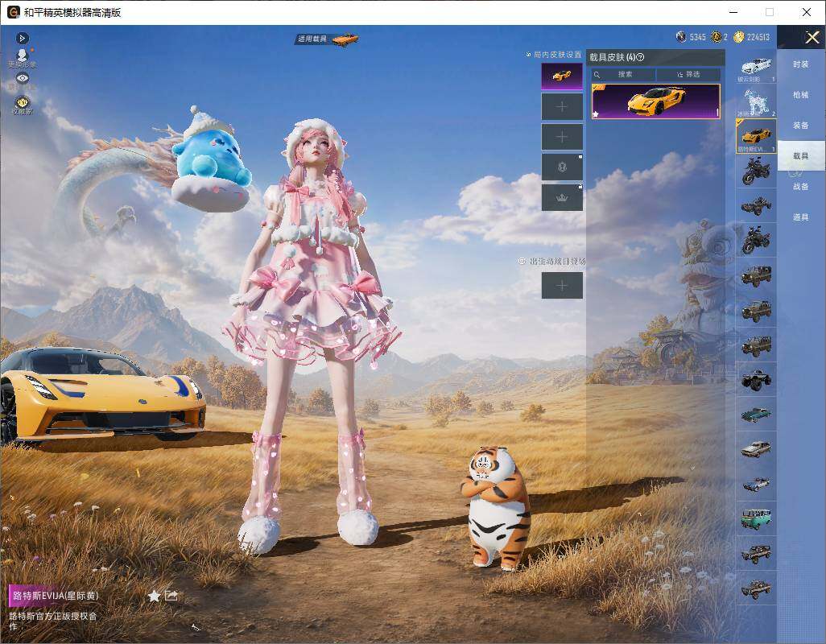This screenshot has width=826, height=644.
Task: Switch to the 时装 tab
Action: coord(801,64)
